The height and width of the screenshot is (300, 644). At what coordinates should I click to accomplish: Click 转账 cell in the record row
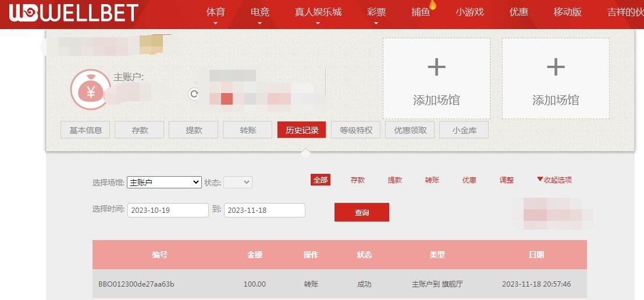(311, 284)
